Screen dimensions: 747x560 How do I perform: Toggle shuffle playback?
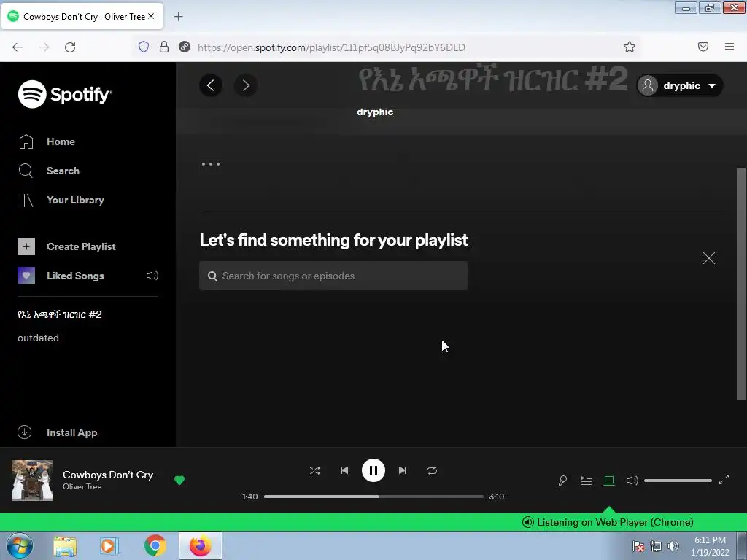pos(315,470)
